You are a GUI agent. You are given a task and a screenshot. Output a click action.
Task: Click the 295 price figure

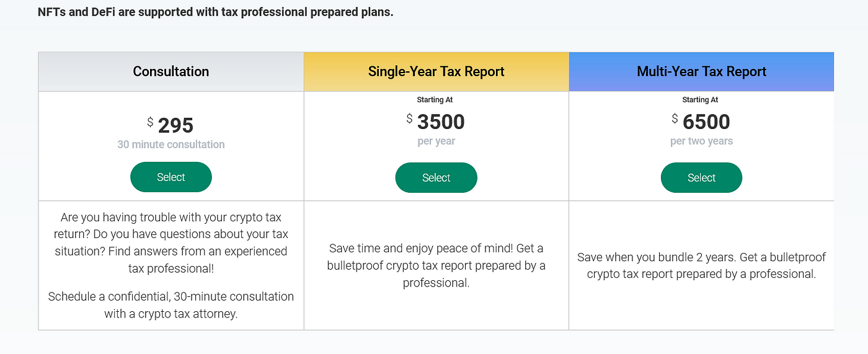175,126
